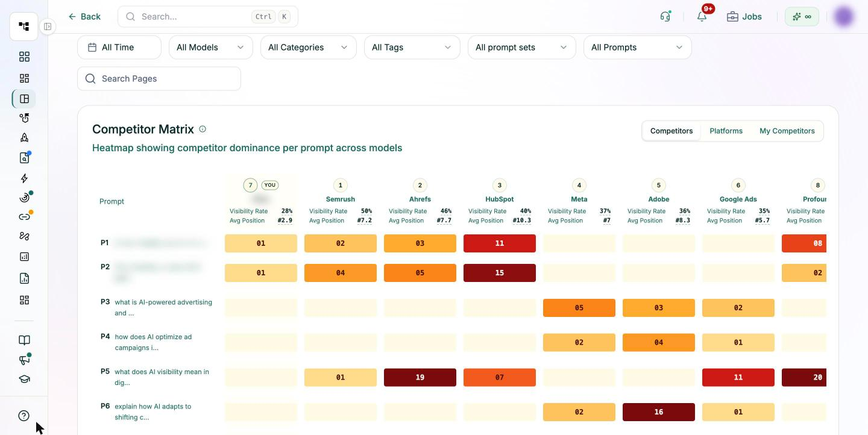Click P3 Meta heatmap cell 05
This screenshot has height=435, width=868.
pyautogui.click(x=579, y=308)
